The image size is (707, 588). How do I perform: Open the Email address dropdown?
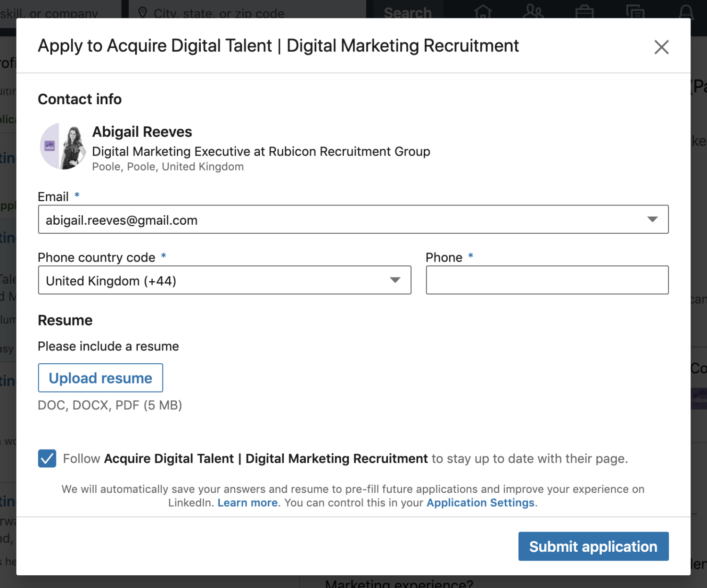pos(353,219)
